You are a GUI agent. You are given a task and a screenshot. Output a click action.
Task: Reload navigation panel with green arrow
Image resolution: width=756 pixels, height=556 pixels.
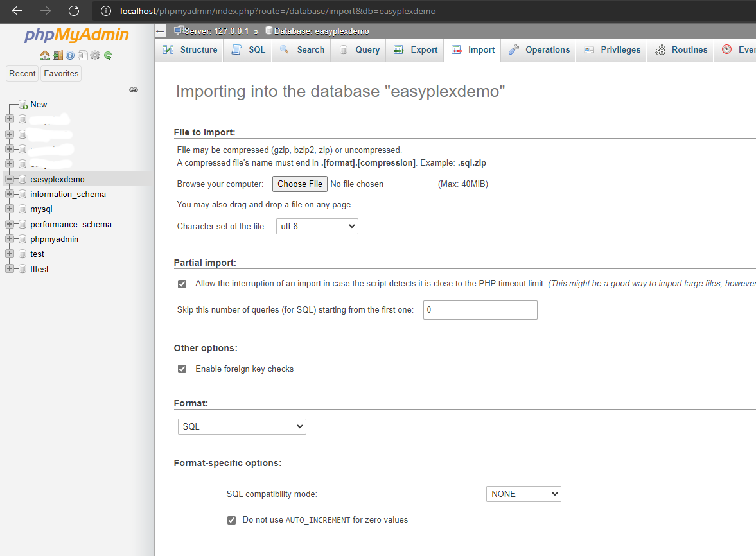click(x=108, y=56)
